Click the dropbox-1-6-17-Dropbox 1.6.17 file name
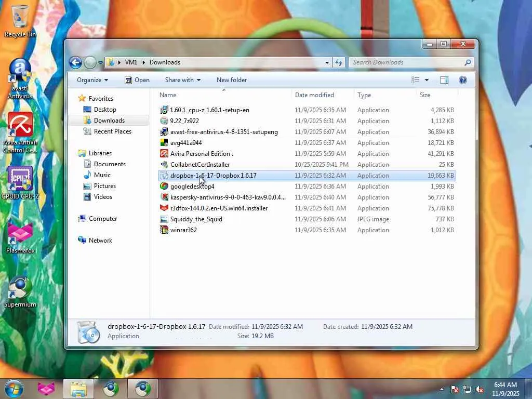532x399 pixels. click(214, 176)
